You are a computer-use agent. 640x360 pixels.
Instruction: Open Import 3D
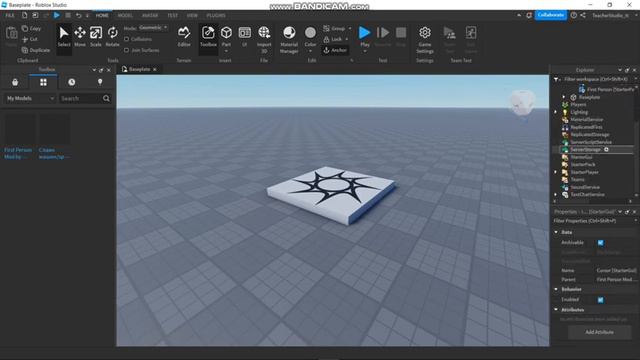coord(264,39)
